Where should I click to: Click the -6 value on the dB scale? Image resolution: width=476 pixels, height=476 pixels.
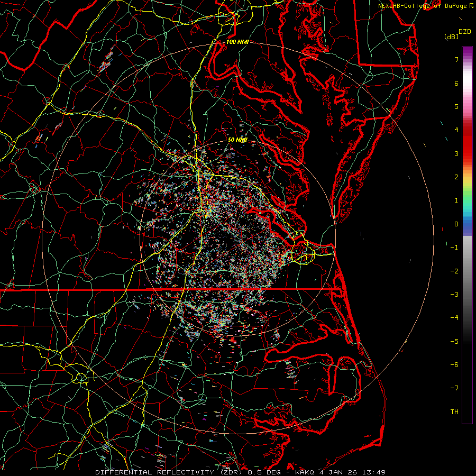454,365
